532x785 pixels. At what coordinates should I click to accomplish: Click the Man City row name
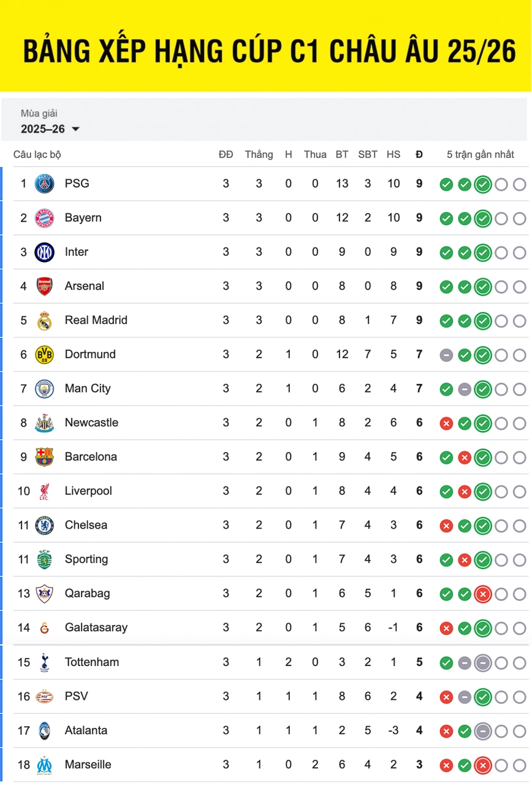pos(88,389)
